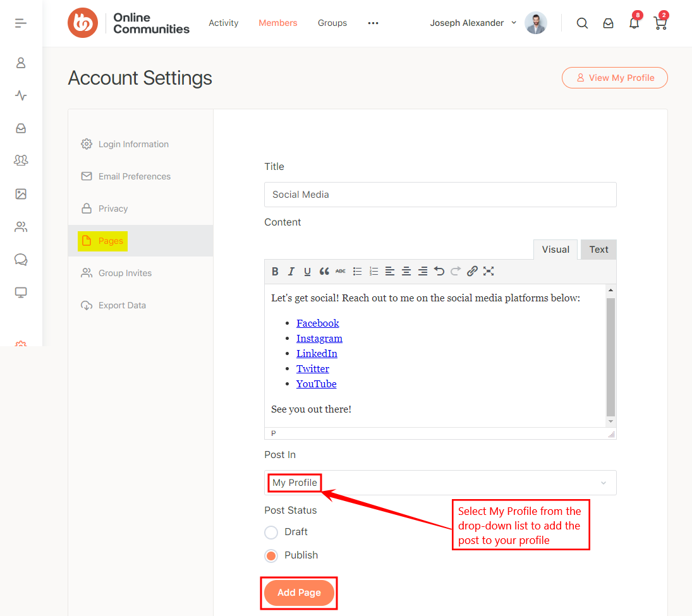Screen dimensions: 692x616
Task: Toggle bold formatting in the editor
Action: coord(275,271)
